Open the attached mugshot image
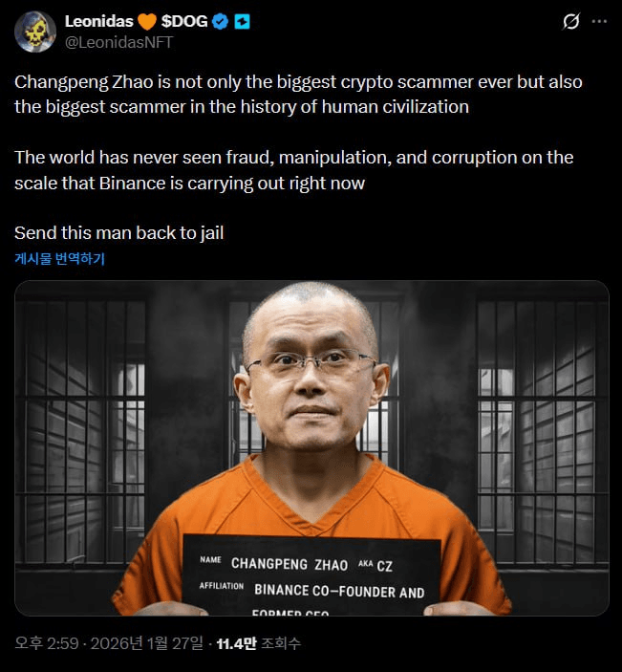This screenshot has height=672, width=622. click(311, 448)
